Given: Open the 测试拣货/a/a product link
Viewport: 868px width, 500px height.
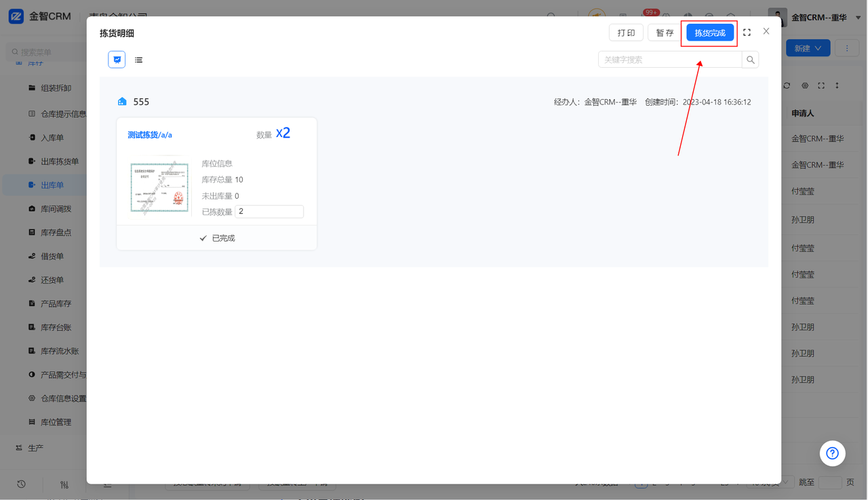Looking at the screenshot, I should pos(150,135).
